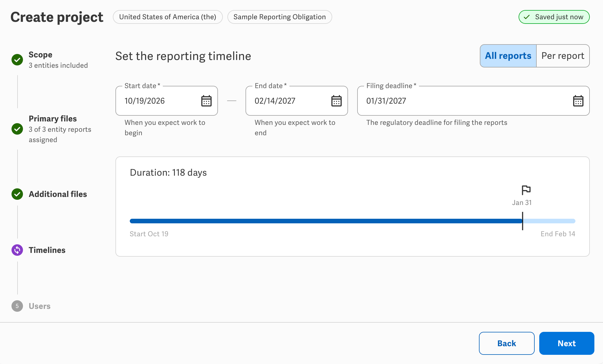Click the filing deadline flag icon
The image size is (603, 364).
tap(526, 190)
